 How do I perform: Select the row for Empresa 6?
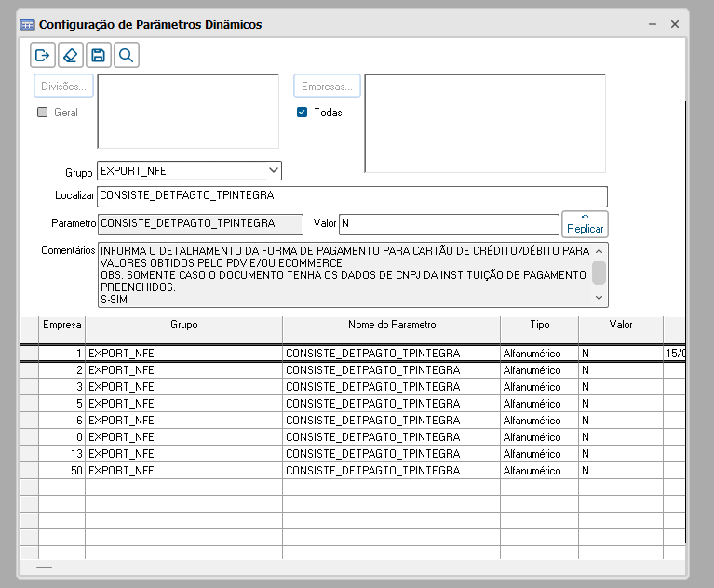pos(353,421)
